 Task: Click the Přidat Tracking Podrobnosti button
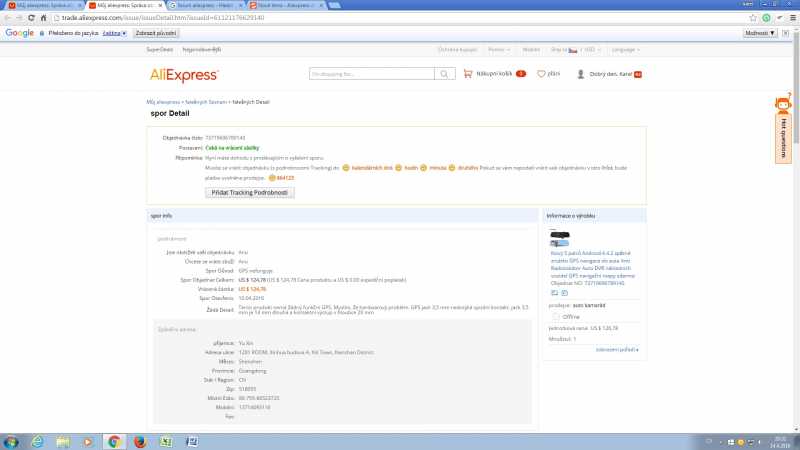[x=250, y=191]
